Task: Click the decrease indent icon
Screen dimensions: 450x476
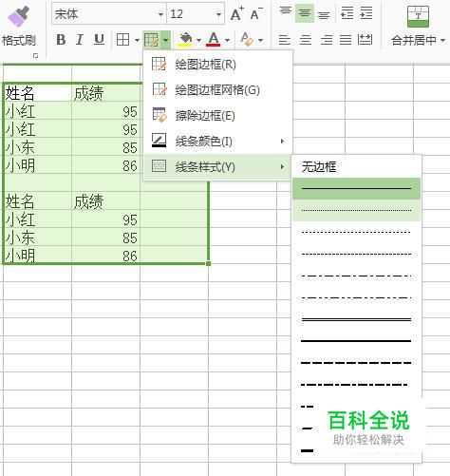Action: click(x=347, y=13)
